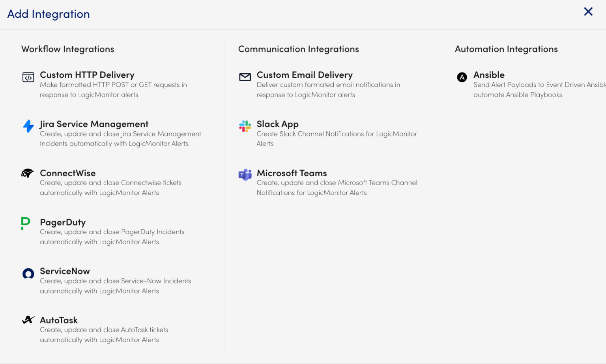The height and width of the screenshot is (364, 606).
Task: Click the green PagerDuty icon
Action: tap(25, 223)
